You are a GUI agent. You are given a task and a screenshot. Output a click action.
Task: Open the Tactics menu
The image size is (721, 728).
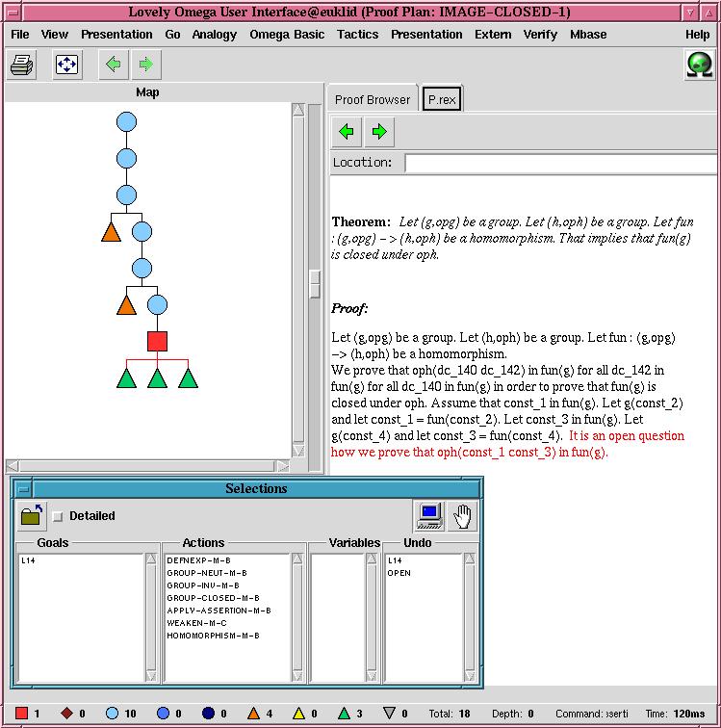point(357,35)
